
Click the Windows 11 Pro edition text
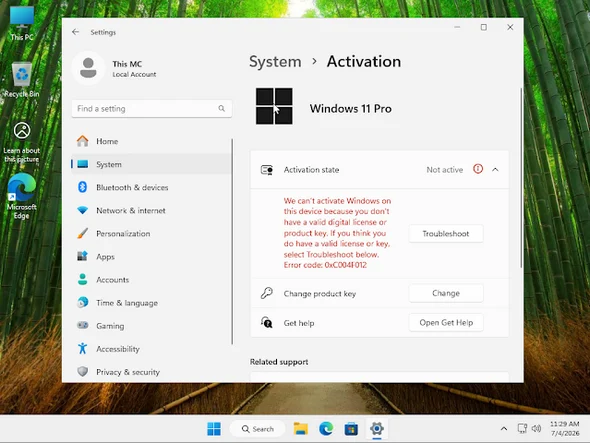click(350, 108)
